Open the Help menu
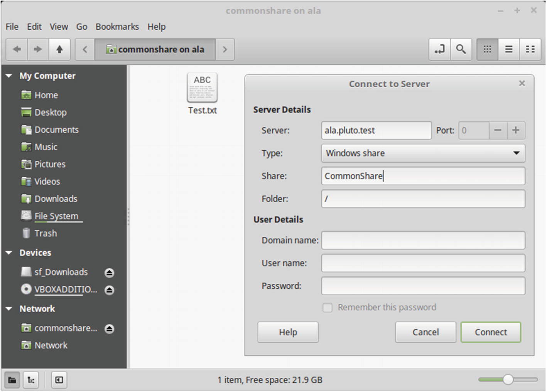Viewport: 547px width, 392px height. tap(156, 27)
